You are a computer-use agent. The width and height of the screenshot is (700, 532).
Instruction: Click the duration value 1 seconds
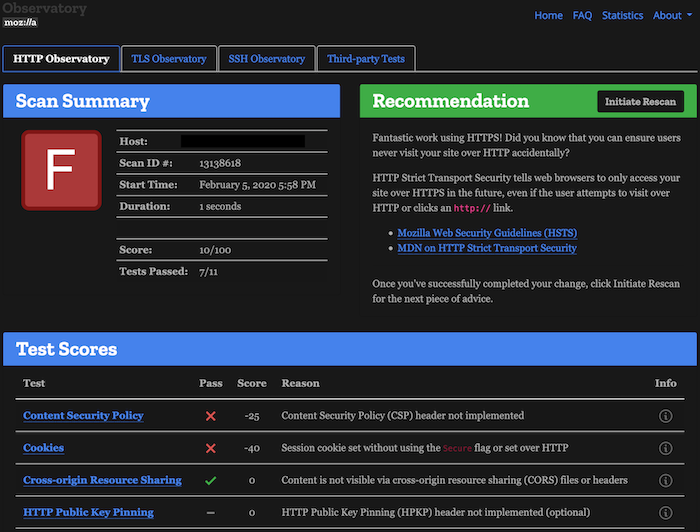point(220,206)
